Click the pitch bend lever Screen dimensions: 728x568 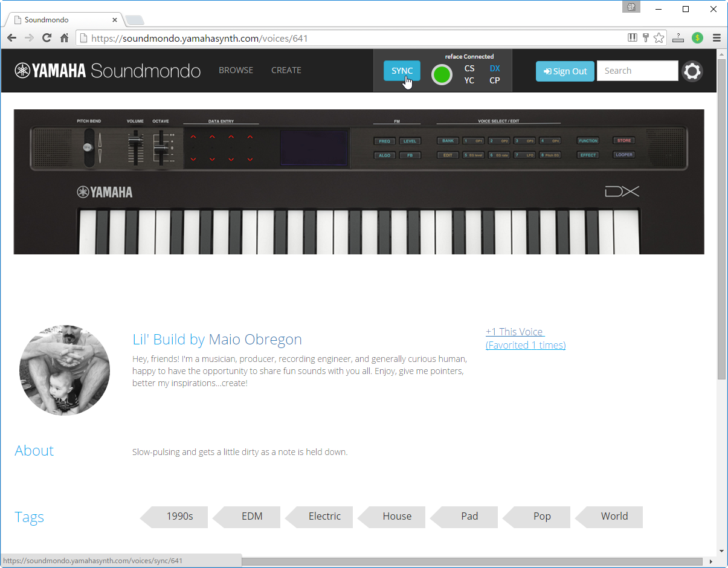coord(89,147)
